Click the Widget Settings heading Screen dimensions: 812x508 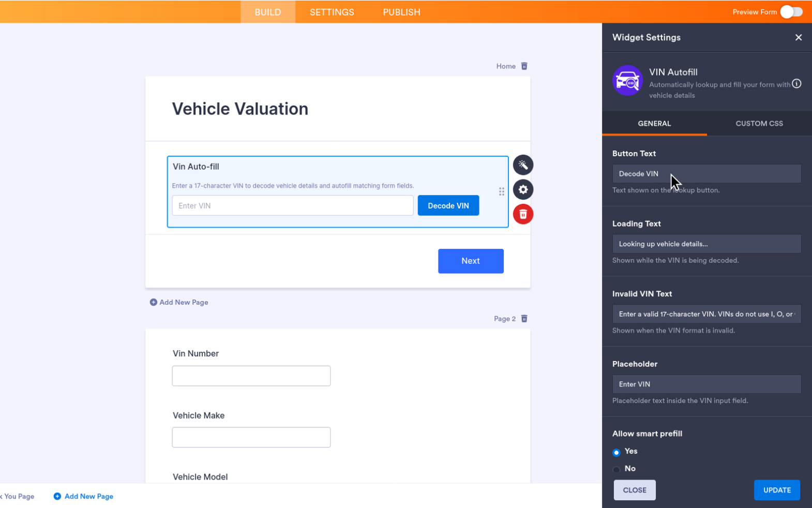pos(646,37)
